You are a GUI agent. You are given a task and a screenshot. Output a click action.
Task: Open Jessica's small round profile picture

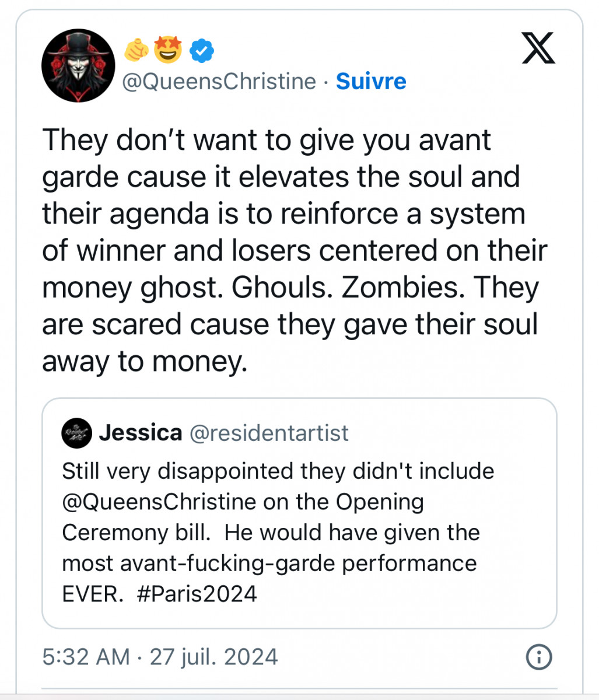(x=76, y=433)
